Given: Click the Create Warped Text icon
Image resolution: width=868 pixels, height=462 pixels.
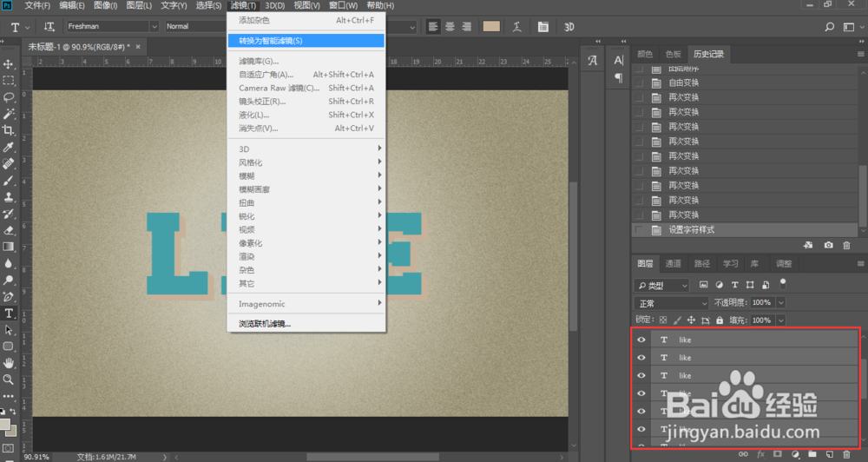Looking at the screenshot, I should (x=517, y=27).
